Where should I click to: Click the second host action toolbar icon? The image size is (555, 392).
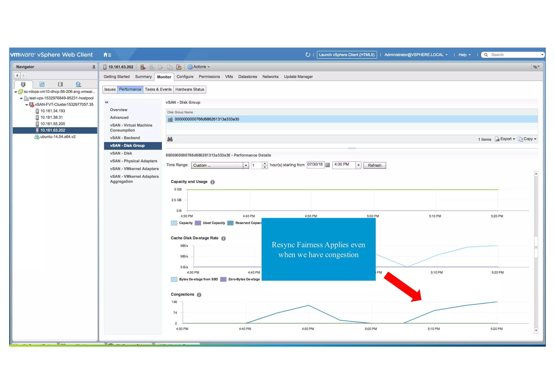coord(152,67)
